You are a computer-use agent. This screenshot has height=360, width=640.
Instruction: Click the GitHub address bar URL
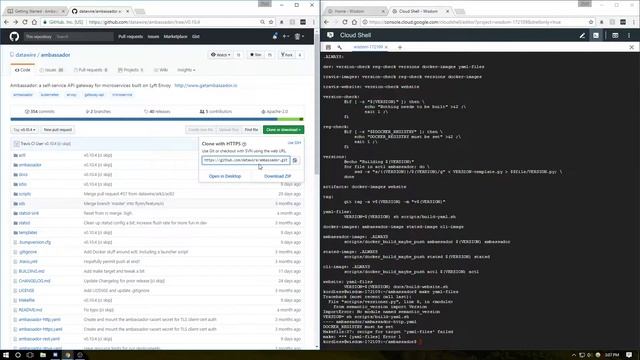click(144, 22)
